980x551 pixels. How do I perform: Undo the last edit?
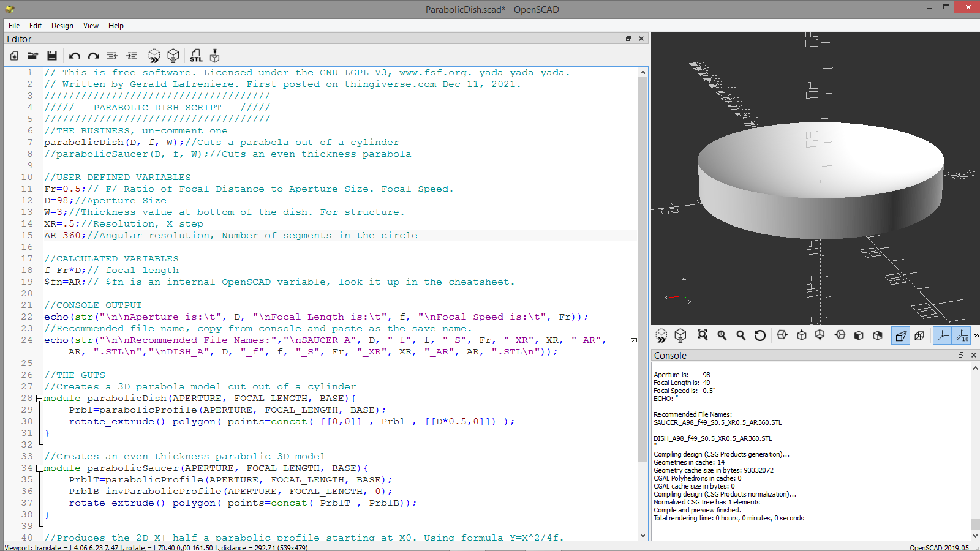75,56
